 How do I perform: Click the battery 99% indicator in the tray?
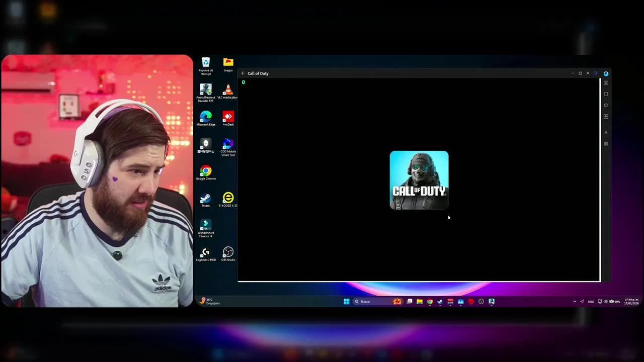tap(614, 302)
